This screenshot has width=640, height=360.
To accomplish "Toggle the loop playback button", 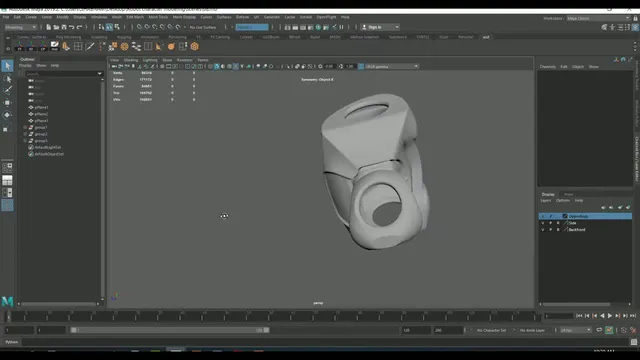I will click(599, 330).
